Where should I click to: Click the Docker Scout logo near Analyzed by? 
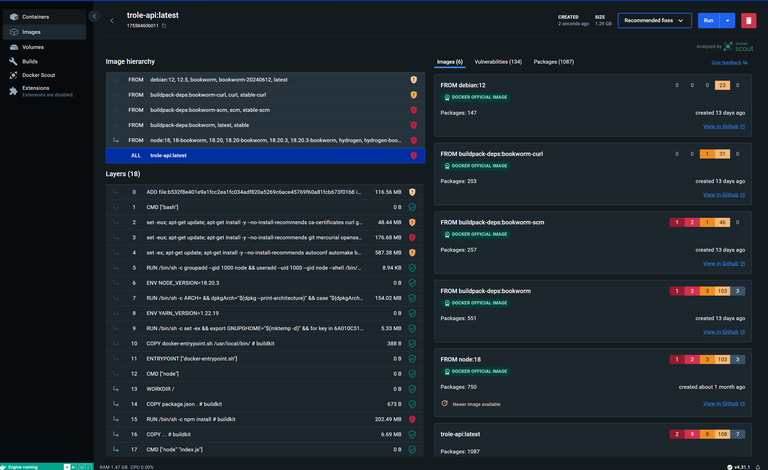coord(739,47)
